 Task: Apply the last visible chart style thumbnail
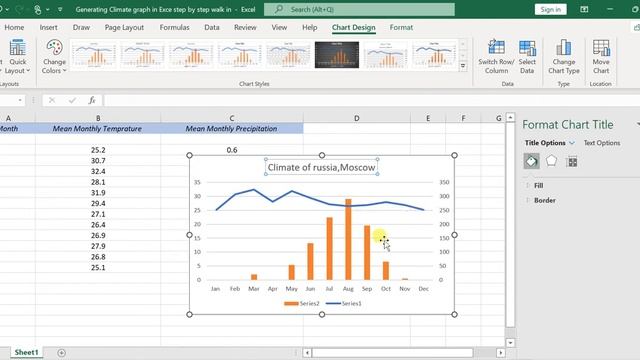click(434, 55)
